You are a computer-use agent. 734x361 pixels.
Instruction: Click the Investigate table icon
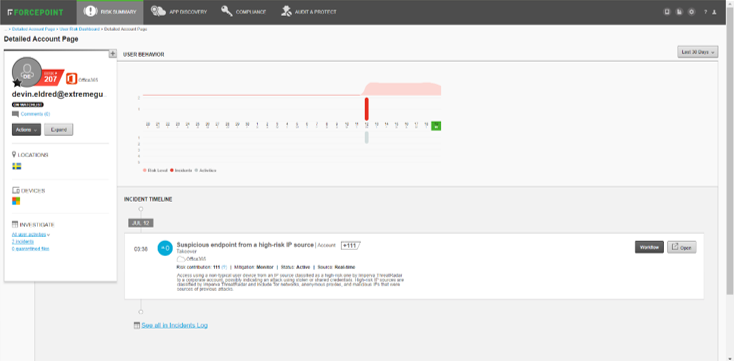(15, 225)
